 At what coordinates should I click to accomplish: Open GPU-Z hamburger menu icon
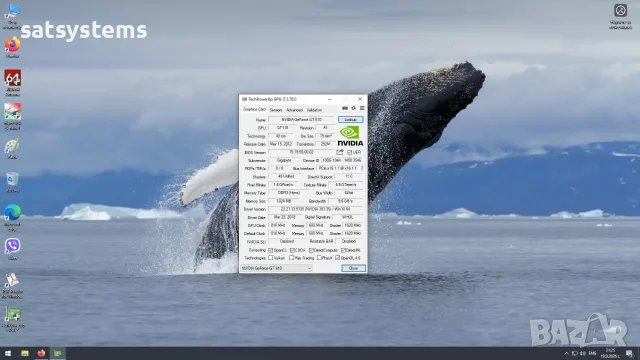point(362,109)
